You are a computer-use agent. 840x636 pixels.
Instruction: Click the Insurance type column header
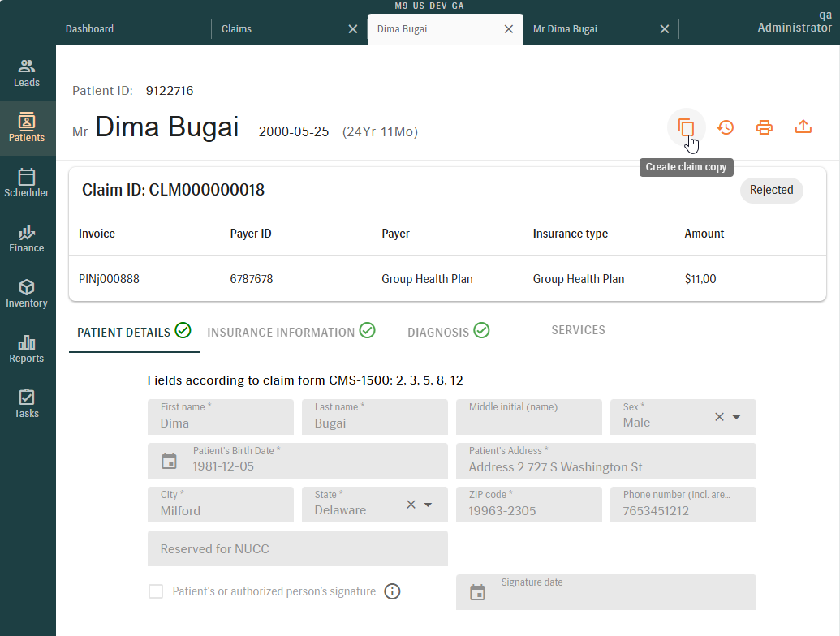(x=570, y=234)
